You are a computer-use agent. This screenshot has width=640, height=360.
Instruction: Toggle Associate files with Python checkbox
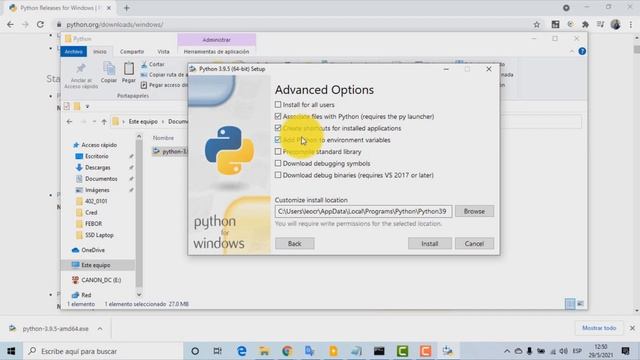pyautogui.click(x=278, y=116)
